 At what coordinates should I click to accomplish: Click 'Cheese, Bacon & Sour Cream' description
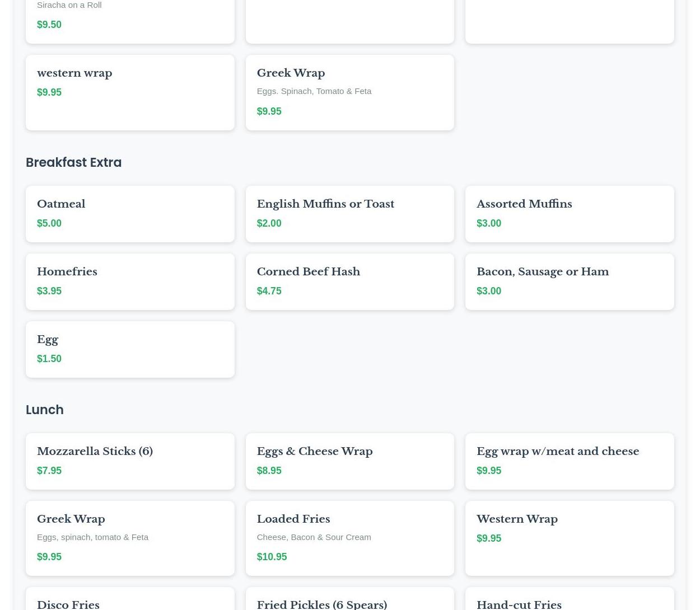pos(314,537)
